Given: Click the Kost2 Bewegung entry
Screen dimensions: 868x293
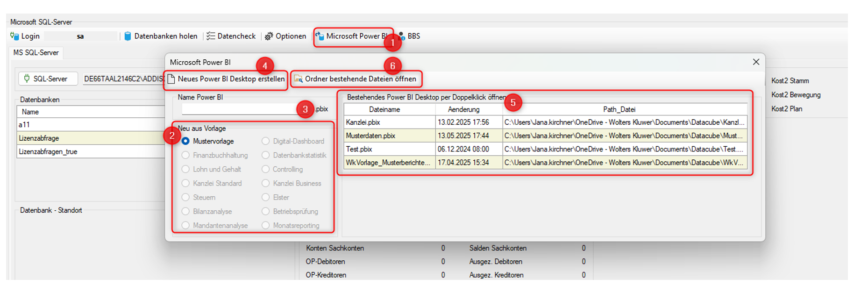Looking at the screenshot, I should coord(796,95).
